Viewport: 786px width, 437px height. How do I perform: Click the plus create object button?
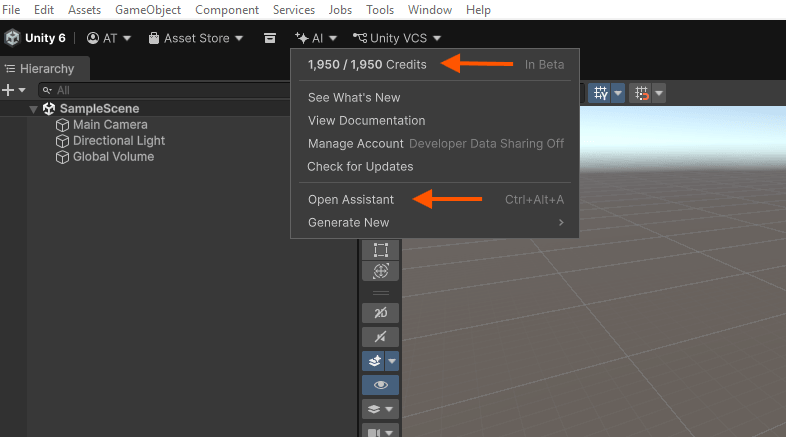pyautogui.click(x=8, y=90)
